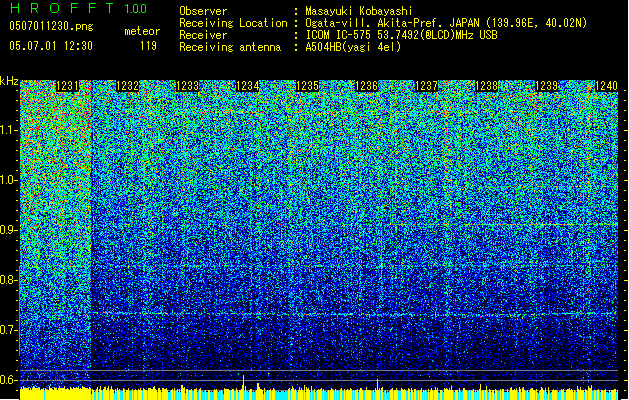Click the 1234 time marker
The height and width of the screenshot is (400, 629).
[247, 86]
